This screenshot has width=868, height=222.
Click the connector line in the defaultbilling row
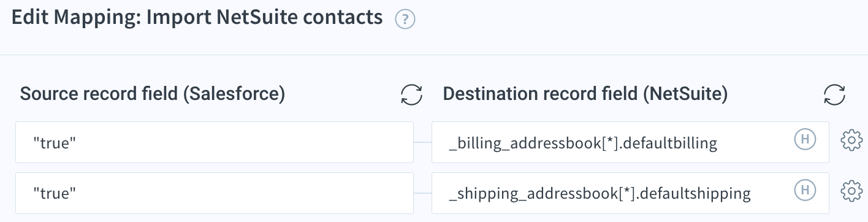click(422, 142)
